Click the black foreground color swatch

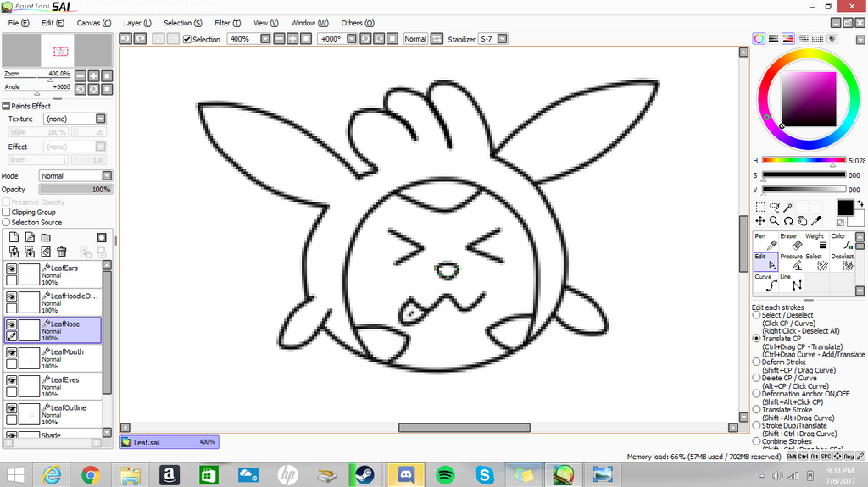point(845,208)
